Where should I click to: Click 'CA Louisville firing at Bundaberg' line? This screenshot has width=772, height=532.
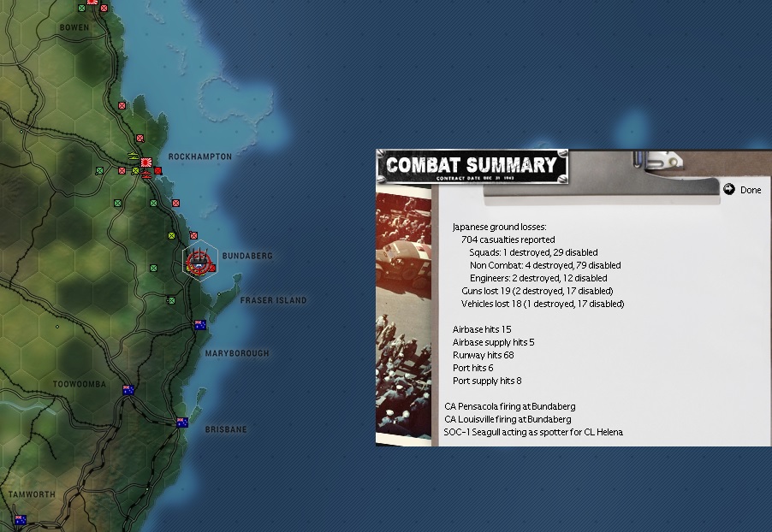pos(508,419)
